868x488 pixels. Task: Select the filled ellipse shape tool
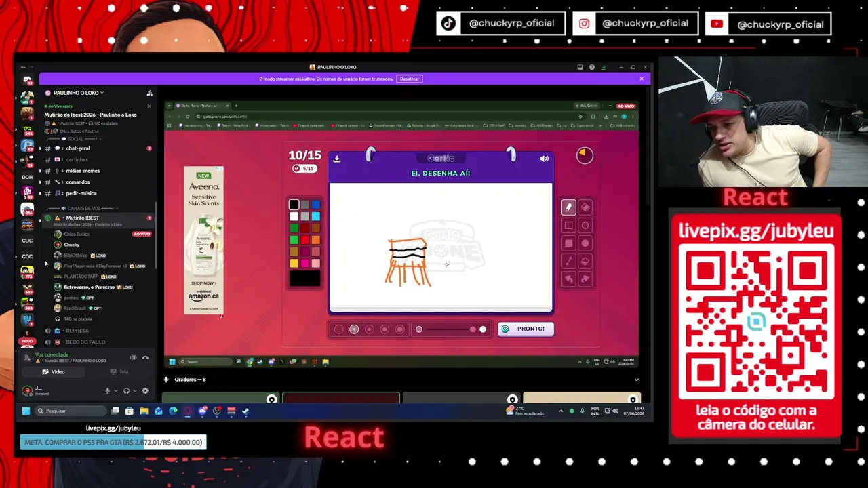click(x=585, y=243)
